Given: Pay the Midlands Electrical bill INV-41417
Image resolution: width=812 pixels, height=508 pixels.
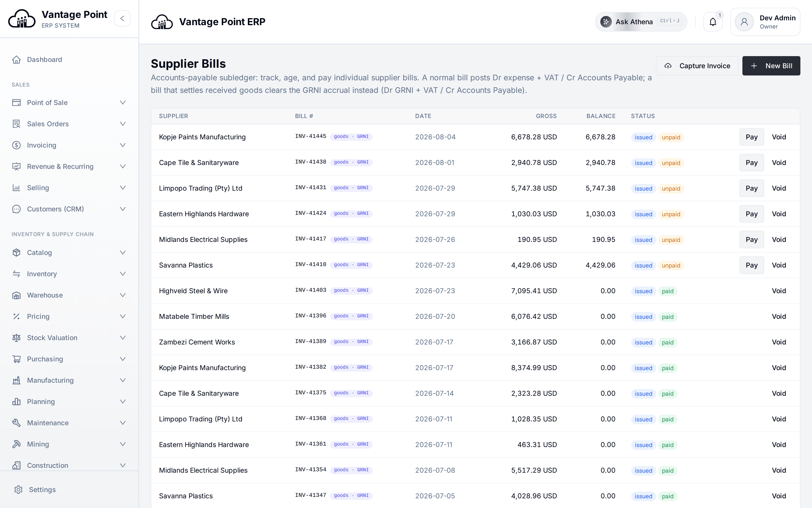Looking at the screenshot, I should tap(752, 239).
